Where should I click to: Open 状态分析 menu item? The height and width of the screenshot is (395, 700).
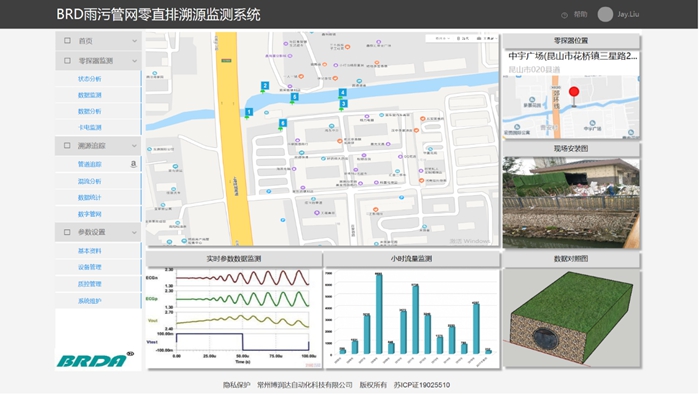tap(90, 79)
